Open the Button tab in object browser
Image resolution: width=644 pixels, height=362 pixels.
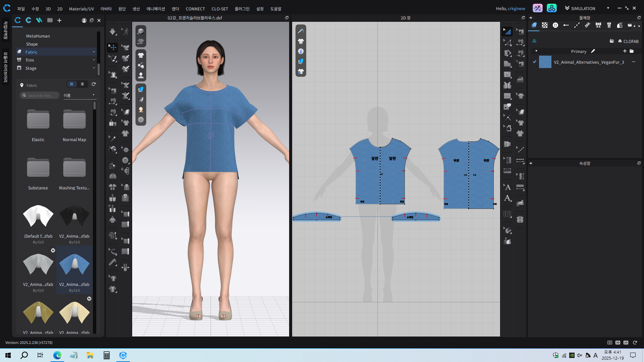(x=555, y=25)
